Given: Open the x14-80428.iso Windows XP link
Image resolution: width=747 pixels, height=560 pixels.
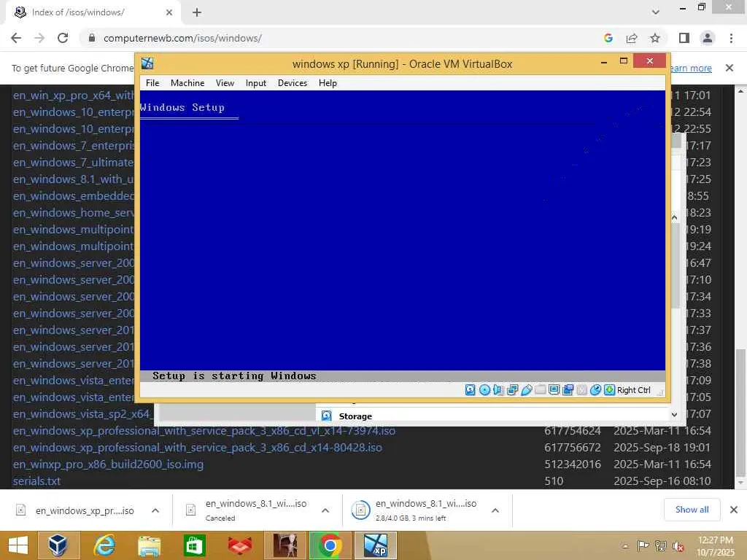Looking at the screenshot, I should [x=197, y=448].
